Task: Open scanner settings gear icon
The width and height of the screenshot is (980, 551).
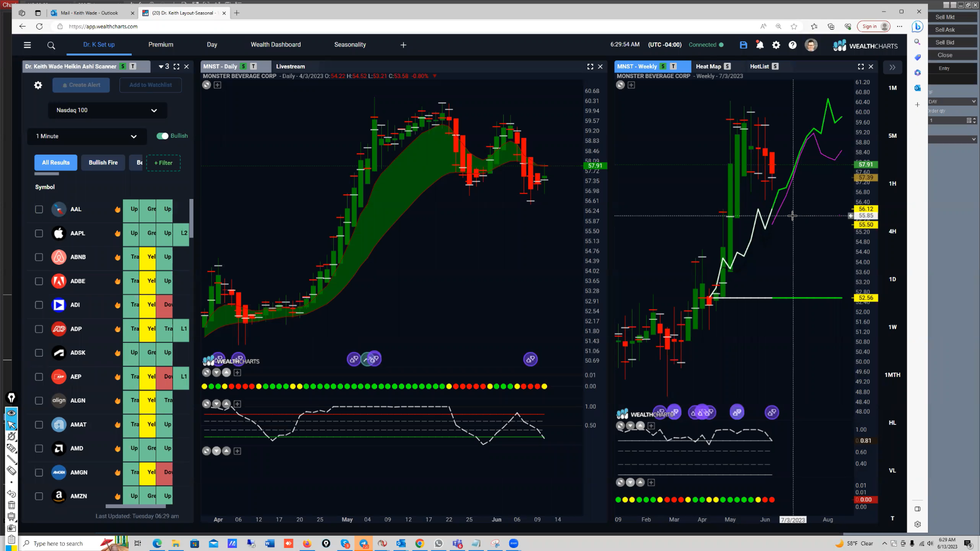Action: point(38,85)
